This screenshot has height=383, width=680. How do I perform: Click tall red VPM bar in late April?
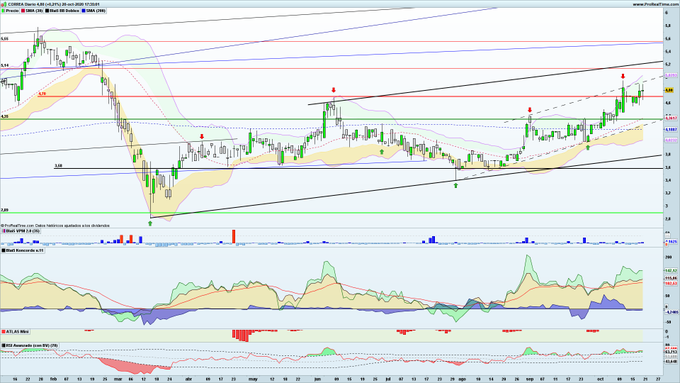pyautogui.click(x=234, y=237)
